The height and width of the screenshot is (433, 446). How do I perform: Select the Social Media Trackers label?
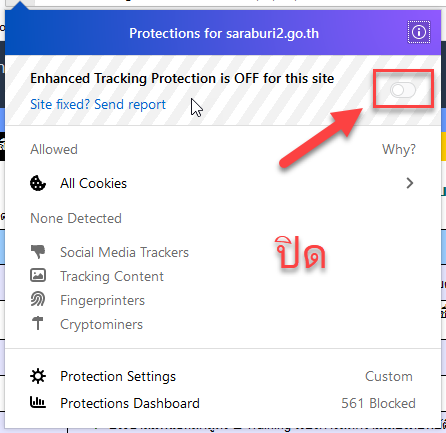point(124,252)
